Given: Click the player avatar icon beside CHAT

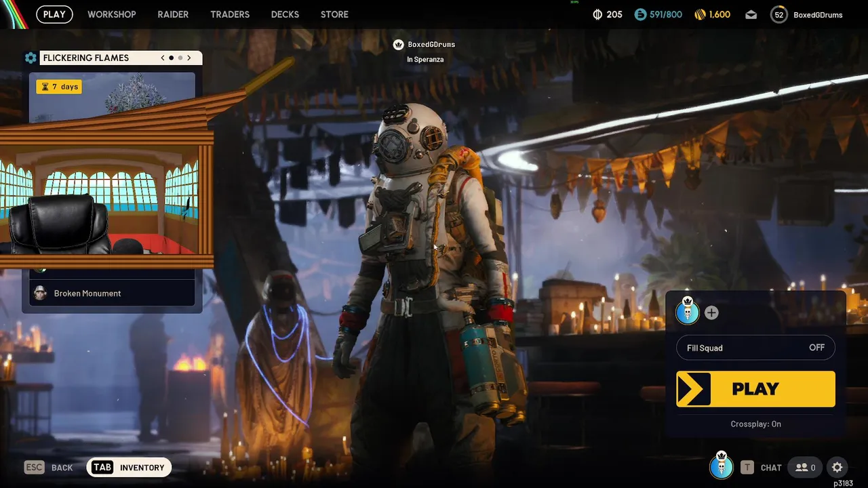Looking at the screenshot, I should coord(722,466).
